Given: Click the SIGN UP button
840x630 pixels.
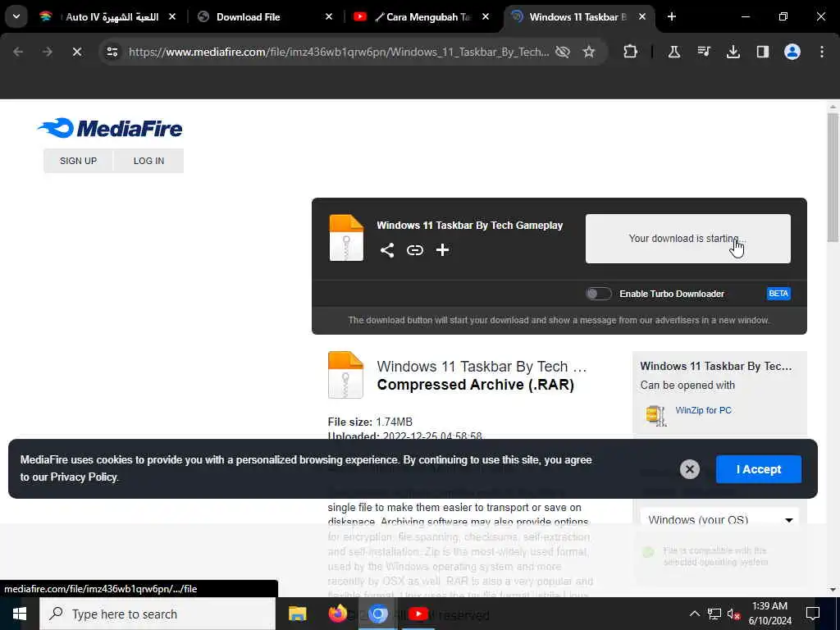Looking at the screenshot, I should click(78, 161).
